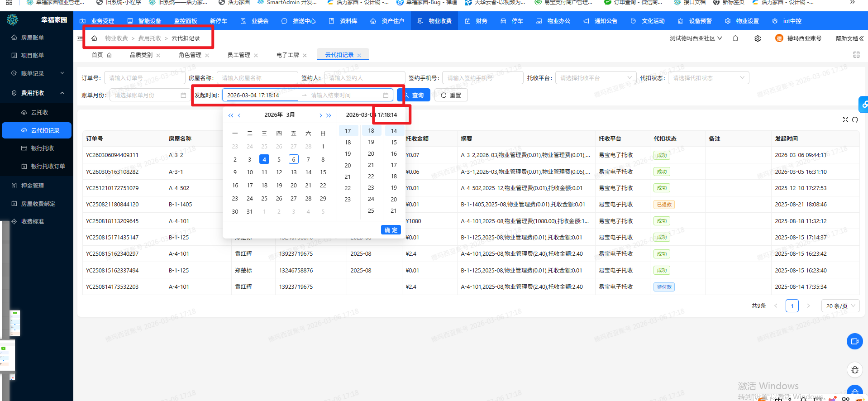Go to previous year in date picker
This screenshot has width=868, height=401.
(x=231, y=115)
